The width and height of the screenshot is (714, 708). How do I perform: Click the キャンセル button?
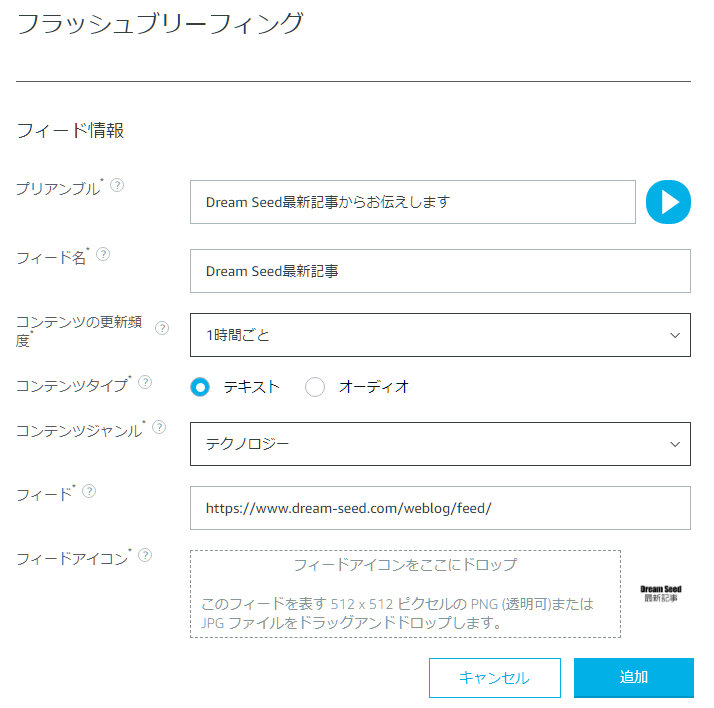pos(495,677)
